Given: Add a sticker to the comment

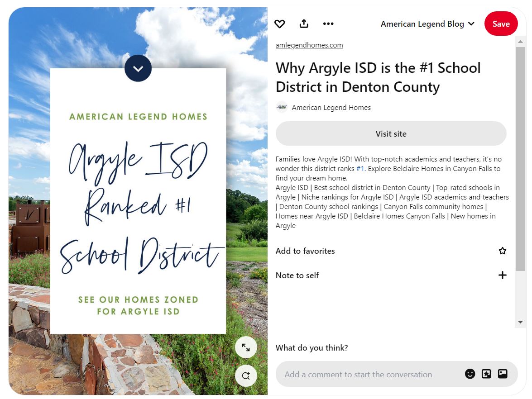Looking at the screenshot, I should pos(486,374).
